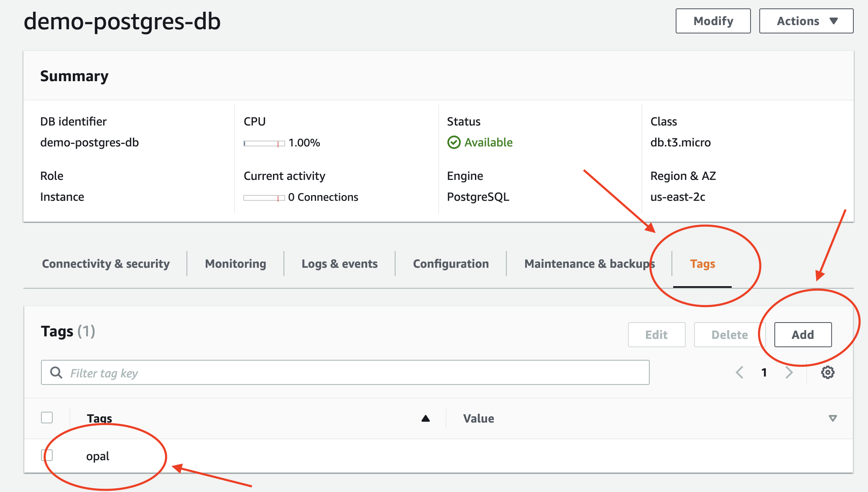Click the Modify button
868x492 pixels.
(x=713, y=21)
